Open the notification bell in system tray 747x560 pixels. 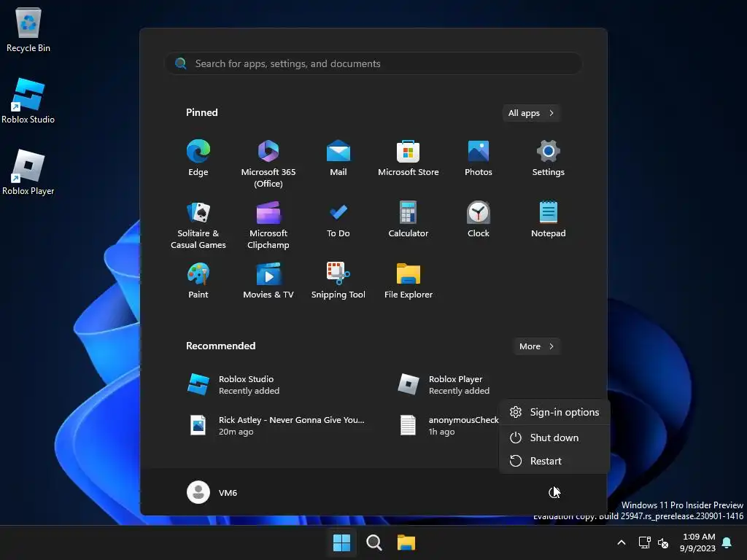pos(727,542)
